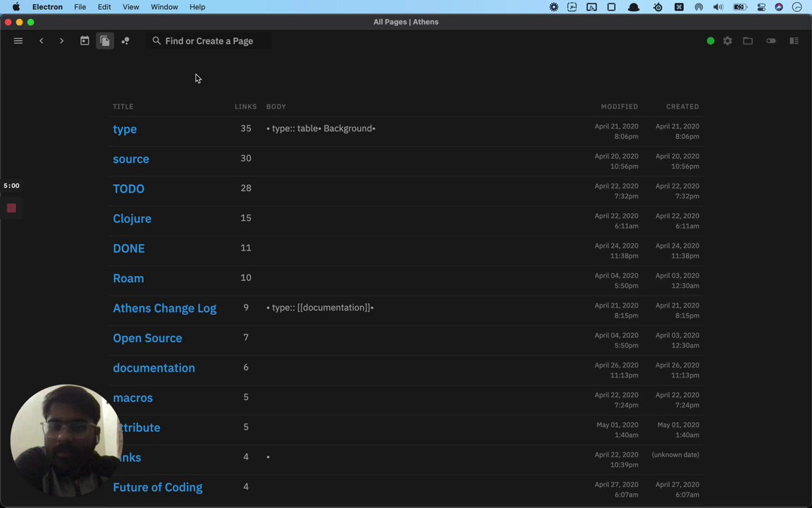This screenshot has width=812, height=508.
Task: Click the green connection status dot
Action: click(x=710, y=41)
